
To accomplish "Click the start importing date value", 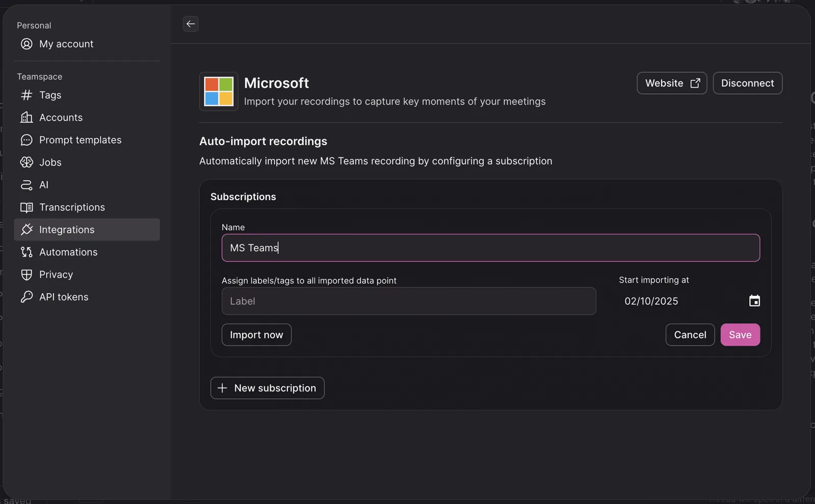I will point(651,301).
